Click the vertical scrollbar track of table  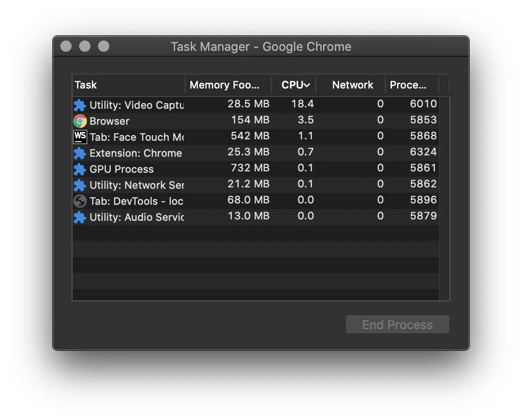[x=444, y=198]
